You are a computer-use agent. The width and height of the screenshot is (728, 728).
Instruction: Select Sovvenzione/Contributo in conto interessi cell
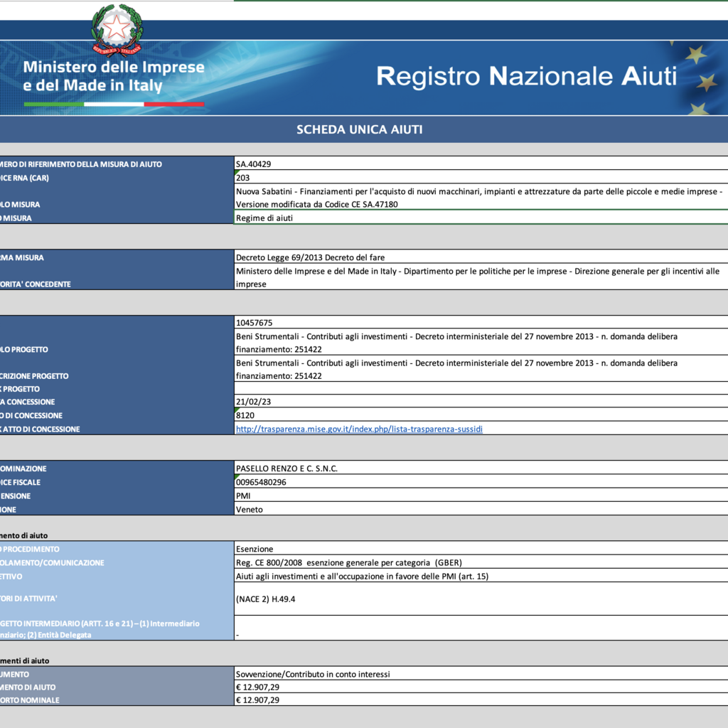coord(481,674)
